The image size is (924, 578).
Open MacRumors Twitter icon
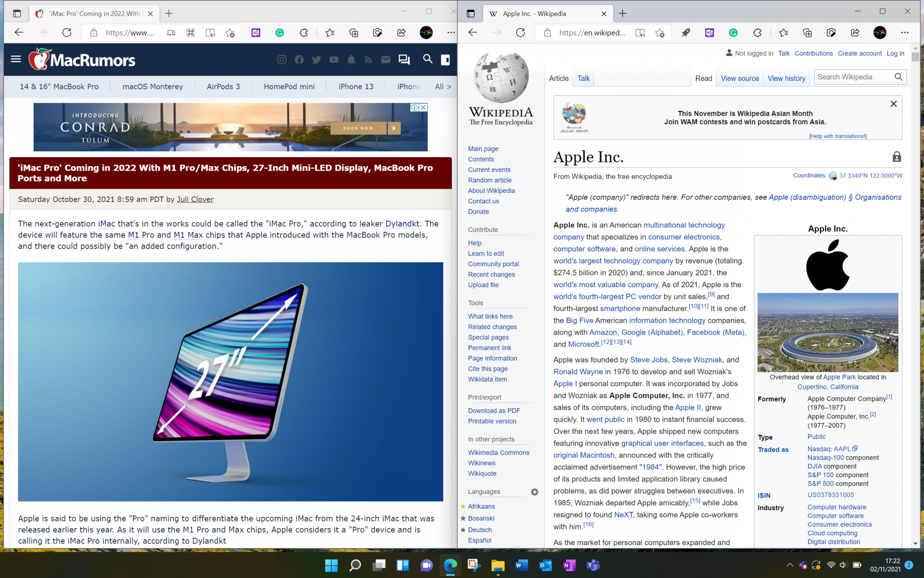[x=316, y=60]
